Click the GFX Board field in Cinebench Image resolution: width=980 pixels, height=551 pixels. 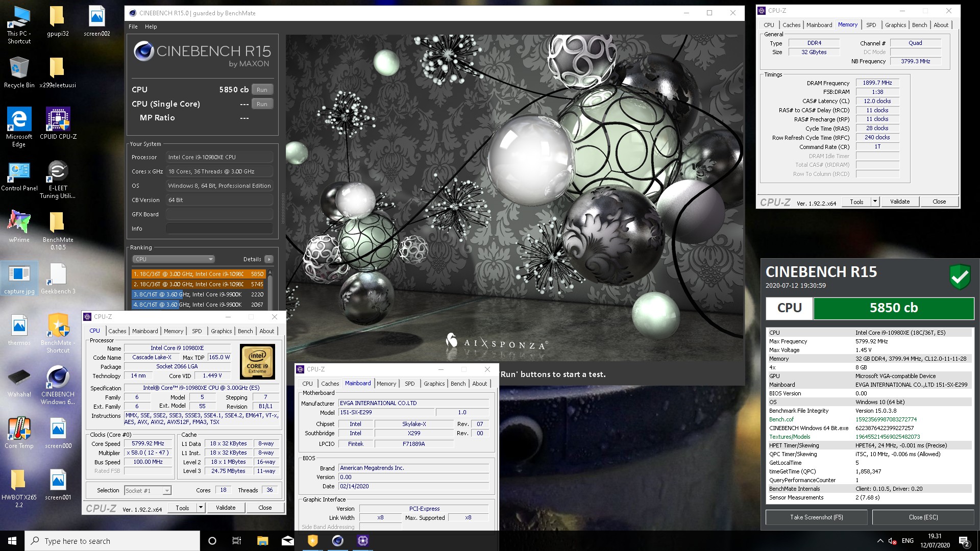(219, 214)
